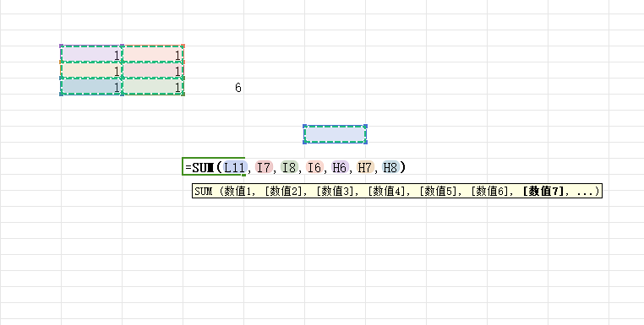Click the fill handle of the formula cell
This screenshot has width=644, height=325.
(243, 175)
